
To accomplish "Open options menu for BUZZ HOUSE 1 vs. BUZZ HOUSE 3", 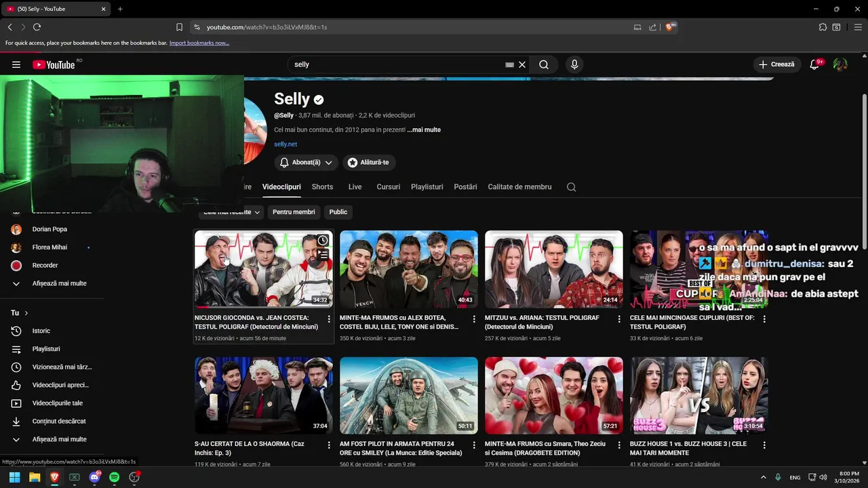I will [x=764, y=445].
